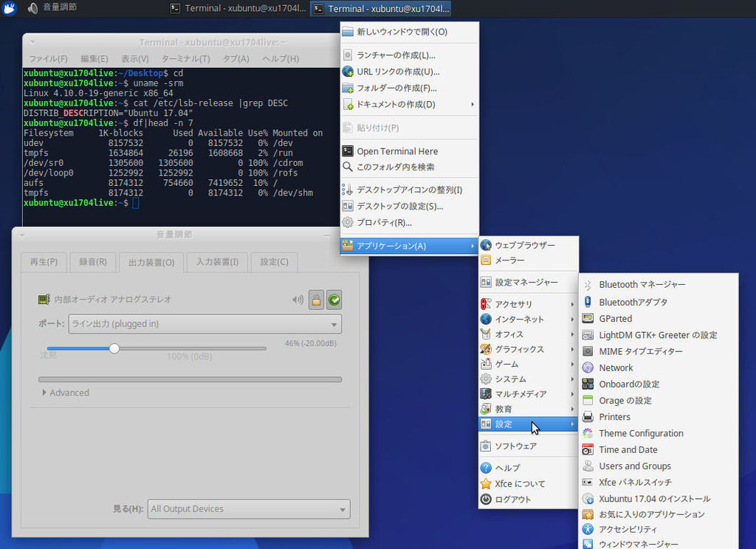Open ウェブブラウザー from the applications submenu
756x549 pixels.
[x=528, y=245]
